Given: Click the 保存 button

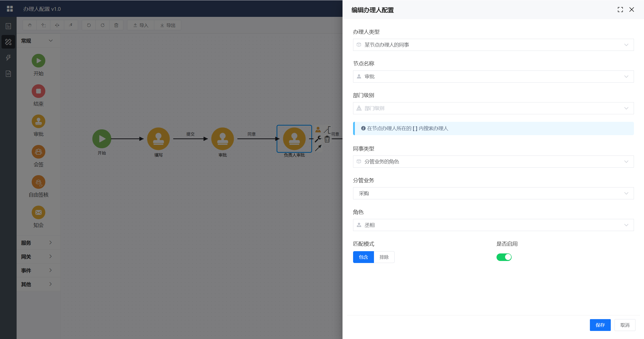Looking at the screenshot, I should click(600, 325).
